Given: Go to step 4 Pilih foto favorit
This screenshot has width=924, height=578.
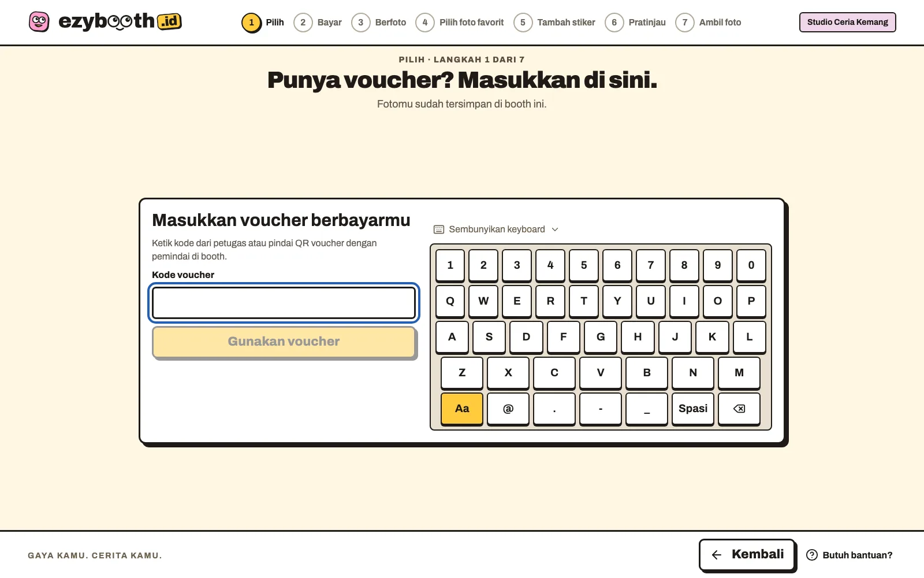Looking at the screenshot, I should point(460,23).
